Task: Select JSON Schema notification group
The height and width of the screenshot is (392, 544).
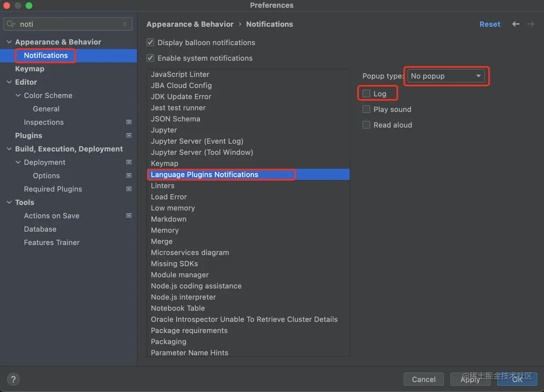Action: pos(248,119)
